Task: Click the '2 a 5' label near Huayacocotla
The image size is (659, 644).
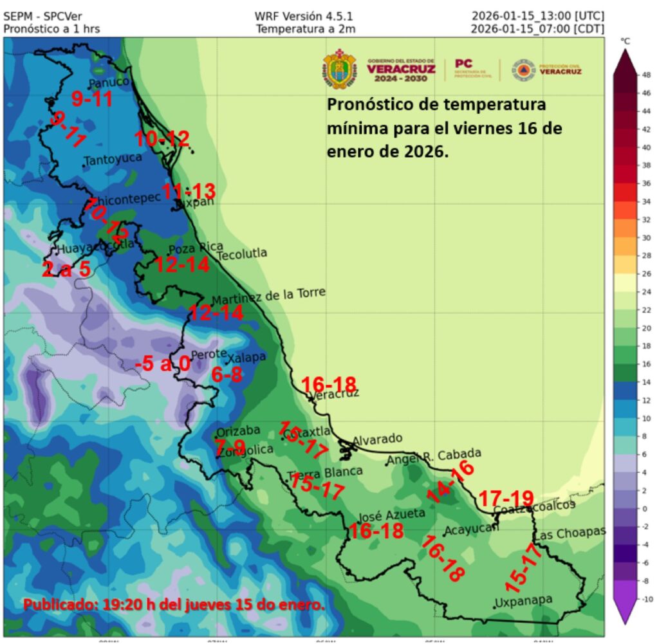Action: pos(66,269)
